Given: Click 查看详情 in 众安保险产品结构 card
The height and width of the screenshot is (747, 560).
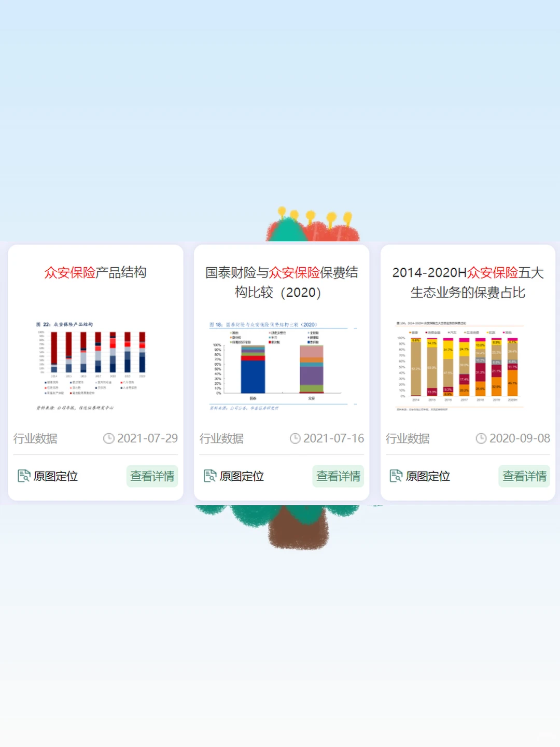Looking at the screenshot, I should [152, 476].
